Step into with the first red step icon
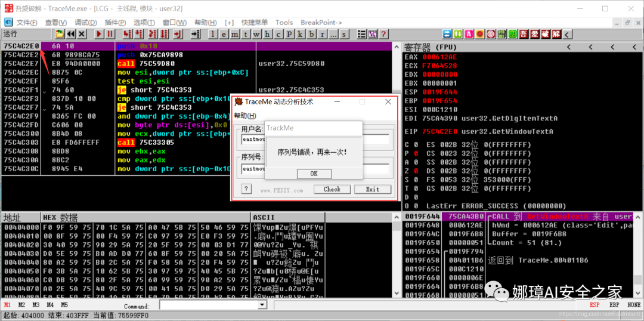 click(x=128, y=34)
